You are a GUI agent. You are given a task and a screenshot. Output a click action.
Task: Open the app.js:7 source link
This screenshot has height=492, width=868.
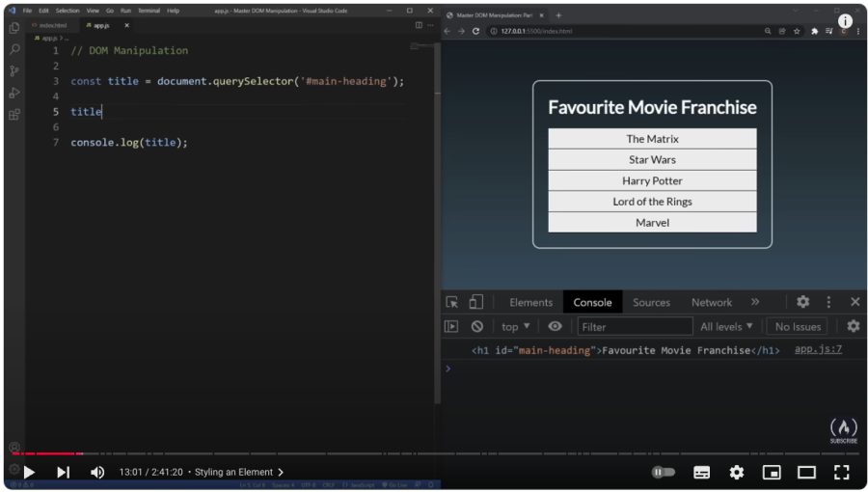point(818,349)
